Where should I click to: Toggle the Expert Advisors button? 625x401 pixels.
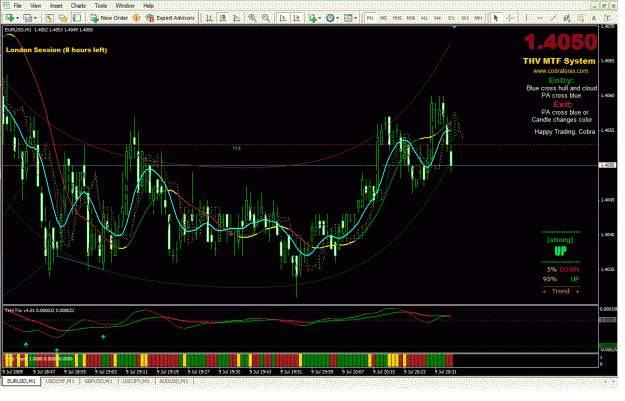coord(170,18)
